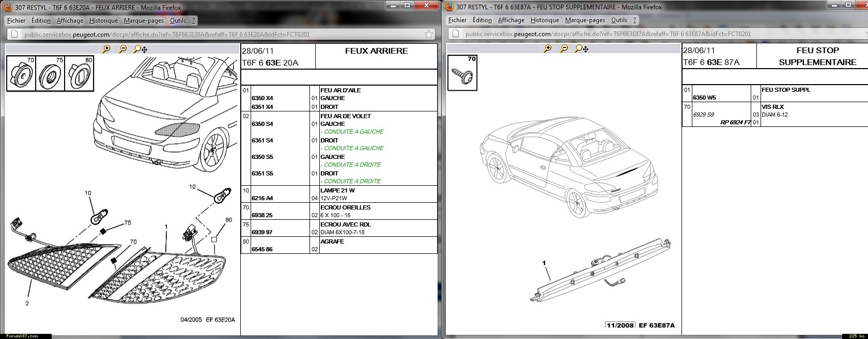Open Édition menu in the FEU STOP SUPPLEMENTAIRE window

(x=482, y=20)
